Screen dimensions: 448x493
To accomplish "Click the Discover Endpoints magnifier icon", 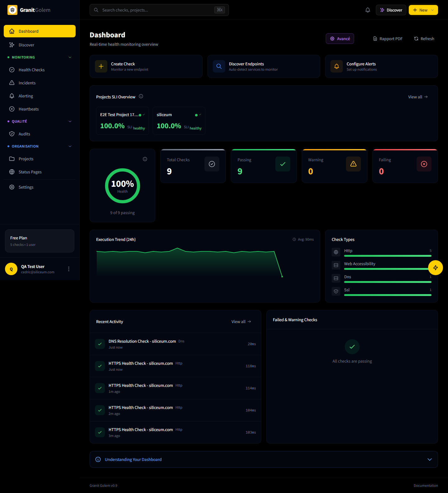I will [x=219, y=66].
